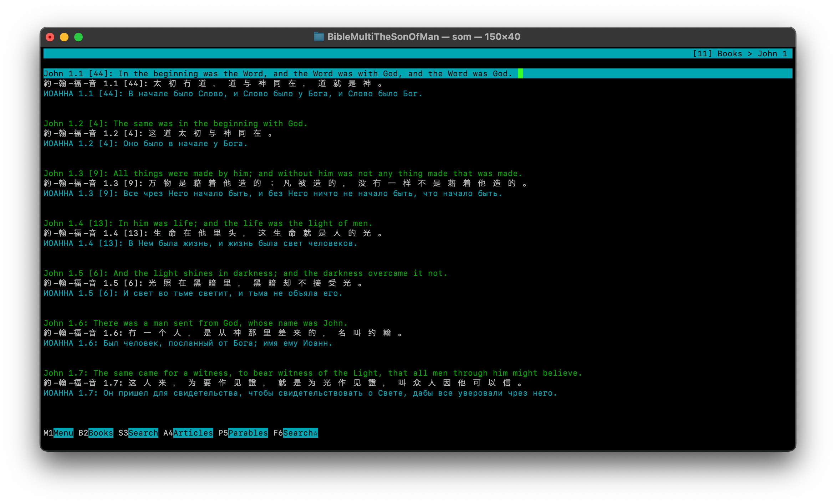Click the Search toolbar button
Viewport: 836px width, 504px height.
click(x=143, y=432)
